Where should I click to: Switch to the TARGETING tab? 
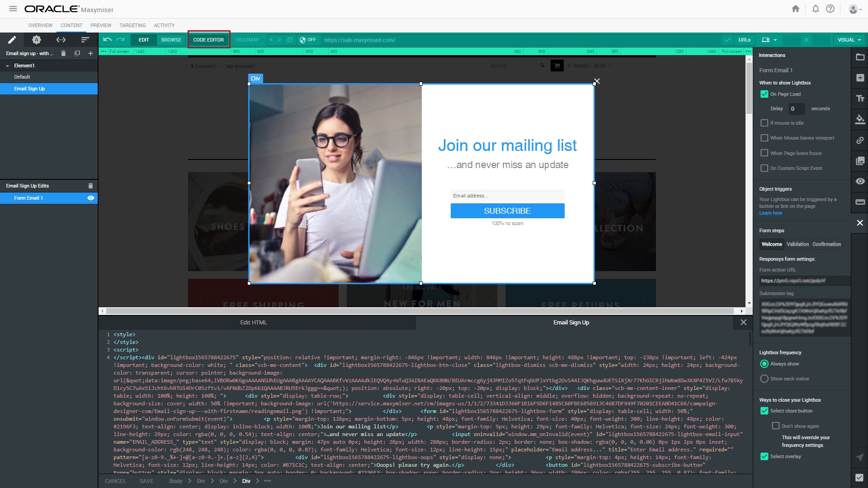coord(132,25)
